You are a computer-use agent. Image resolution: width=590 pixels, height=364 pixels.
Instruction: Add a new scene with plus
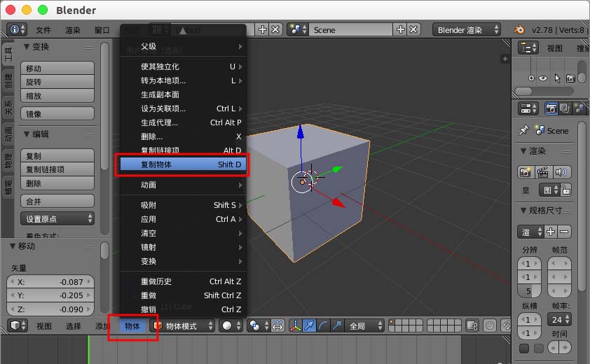tap(401, 29)
